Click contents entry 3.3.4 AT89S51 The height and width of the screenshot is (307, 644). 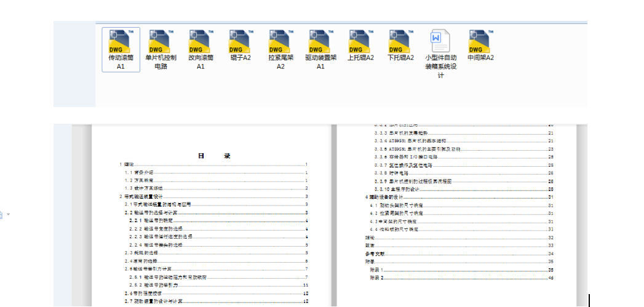tap(464, 141)
